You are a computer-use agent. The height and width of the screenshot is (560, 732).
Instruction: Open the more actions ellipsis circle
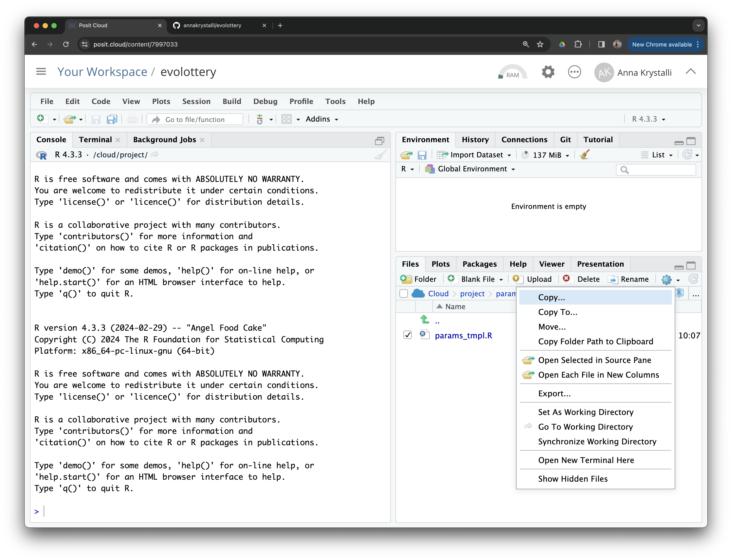574,72
